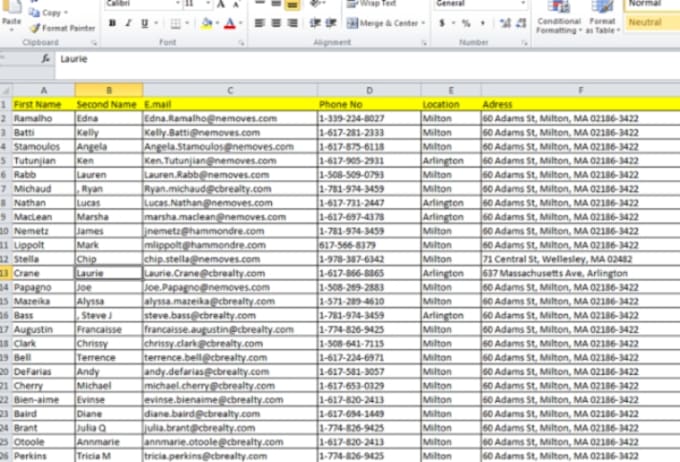680x462 pixels.
Task: Open the Font Color dropdown arrow
Action: point(241,23)
